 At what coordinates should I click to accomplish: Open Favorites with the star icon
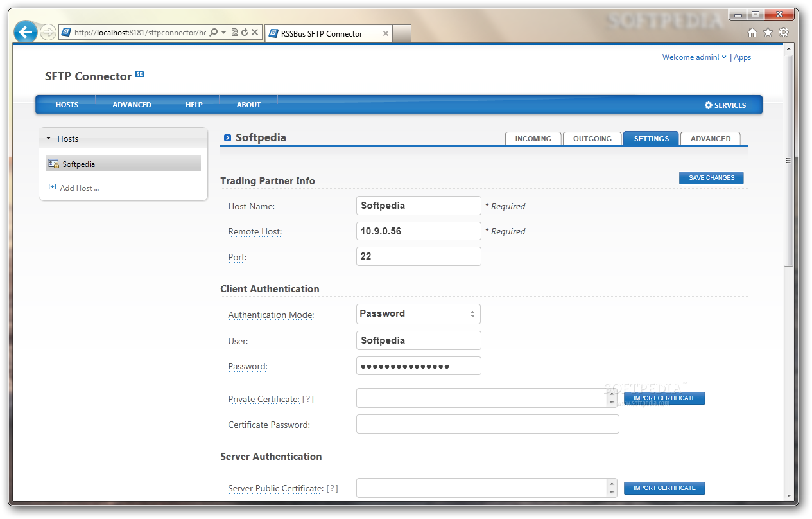pos(768,32)
